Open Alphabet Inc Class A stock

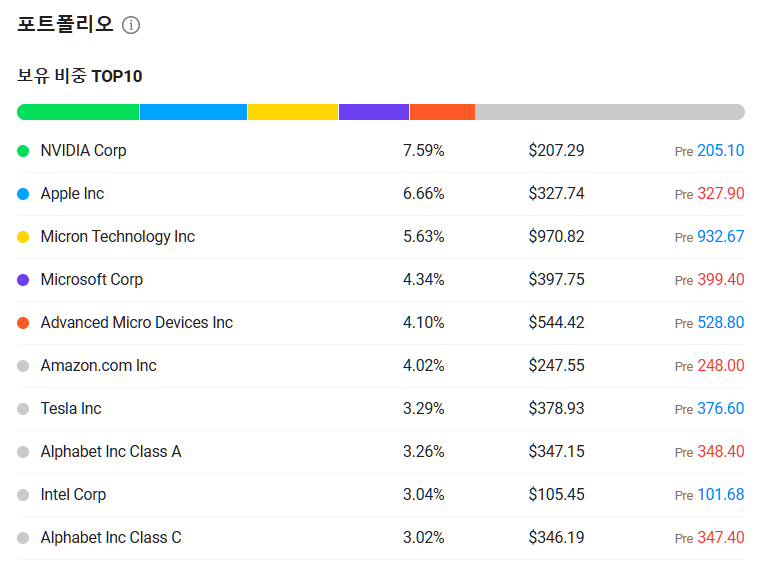tap(111, 451)
